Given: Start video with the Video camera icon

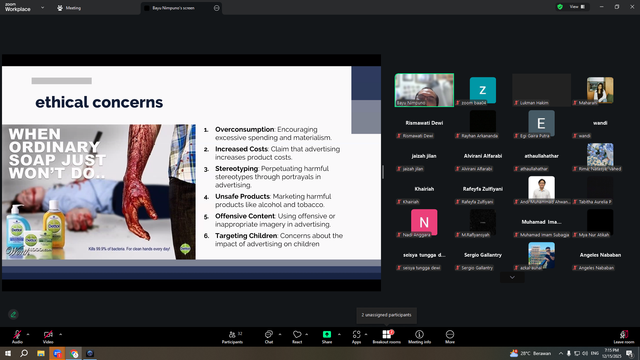Looking at the screenshot, I should coord(48,334).
